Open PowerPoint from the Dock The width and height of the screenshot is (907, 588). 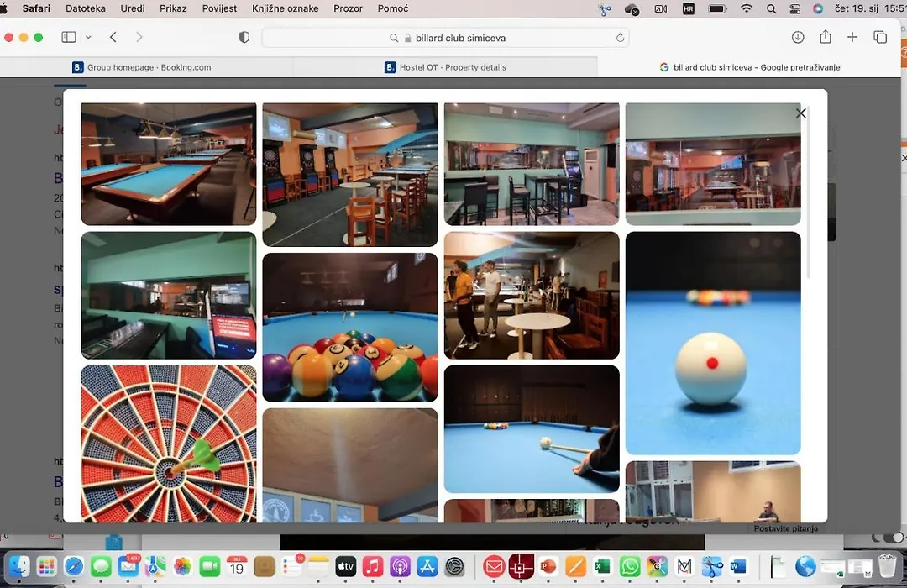coord(548,566)
